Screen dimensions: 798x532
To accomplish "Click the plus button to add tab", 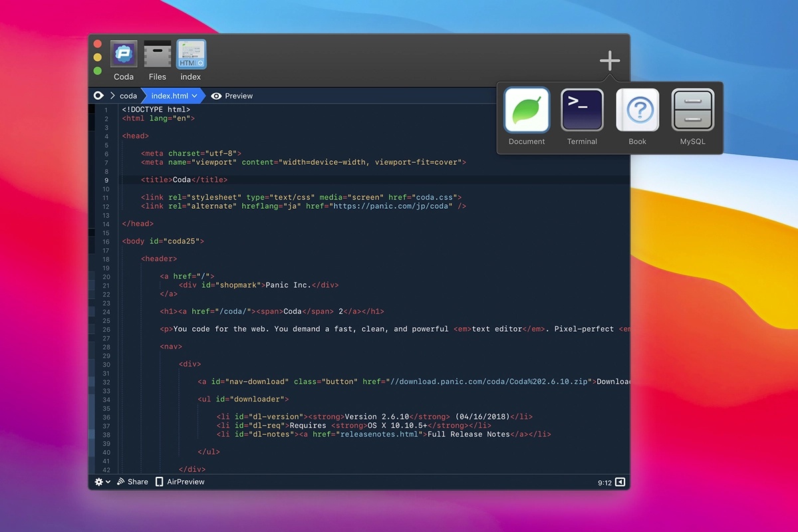I will (x=609, y=61).
